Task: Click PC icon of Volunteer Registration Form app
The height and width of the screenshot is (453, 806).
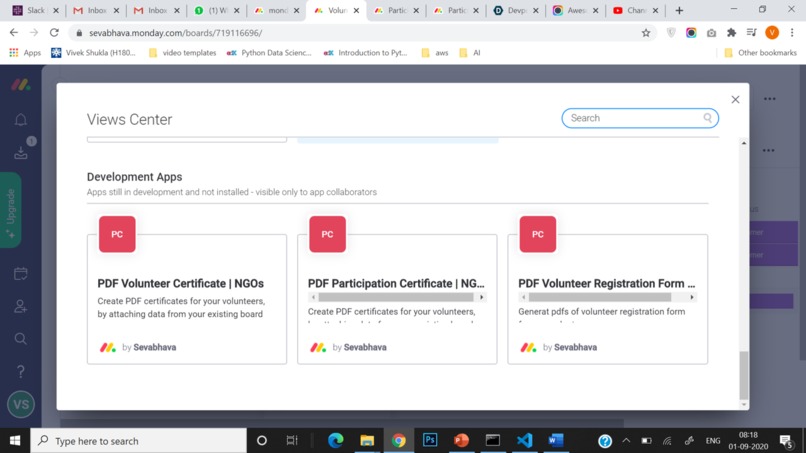Action: (x=538, y=234)
